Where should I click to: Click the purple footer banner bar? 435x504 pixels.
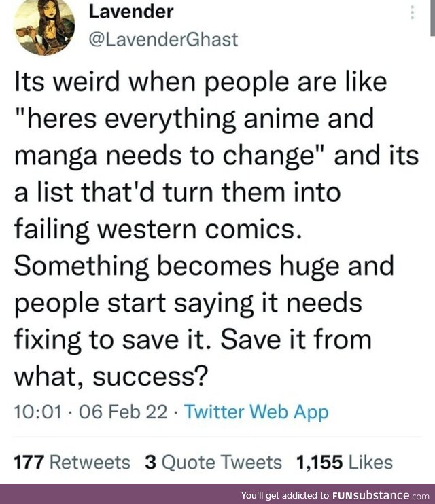[217, 494]
